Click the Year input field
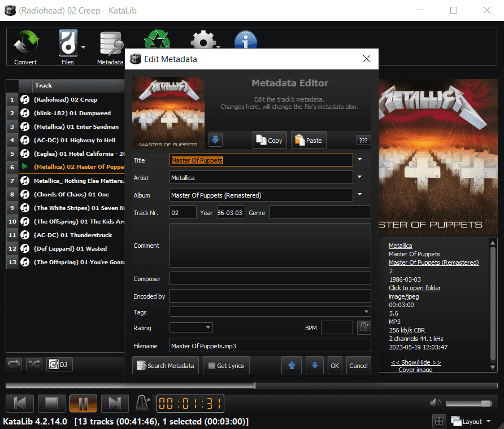The width and height of the screenshot is (504, 429). 231,213
